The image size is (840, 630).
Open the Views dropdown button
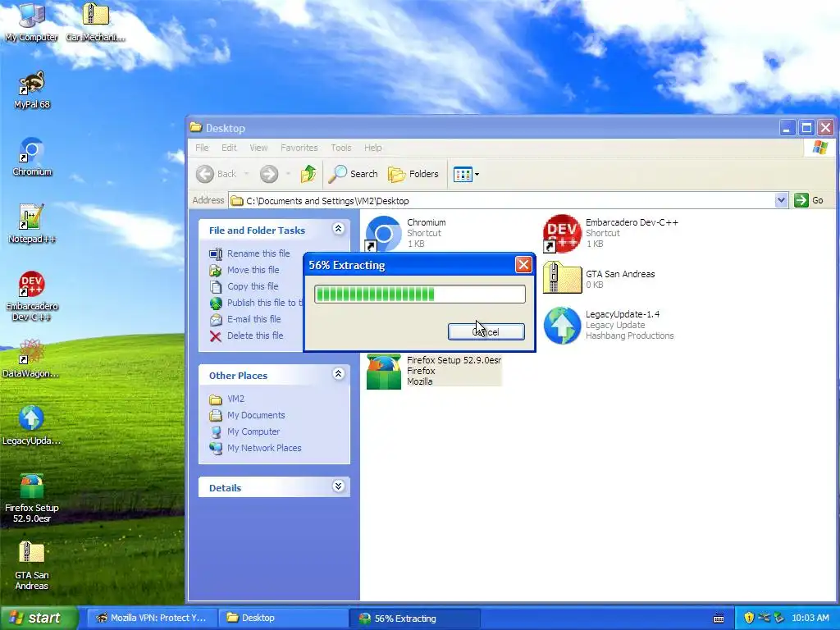(x=466, y=174)
